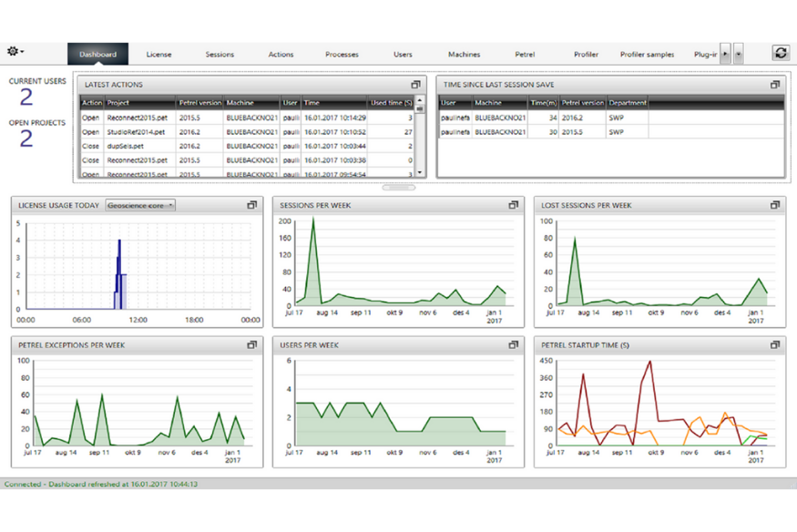
Task: Maximize the Sessions Per Week panel
Action: coord(514,205)
